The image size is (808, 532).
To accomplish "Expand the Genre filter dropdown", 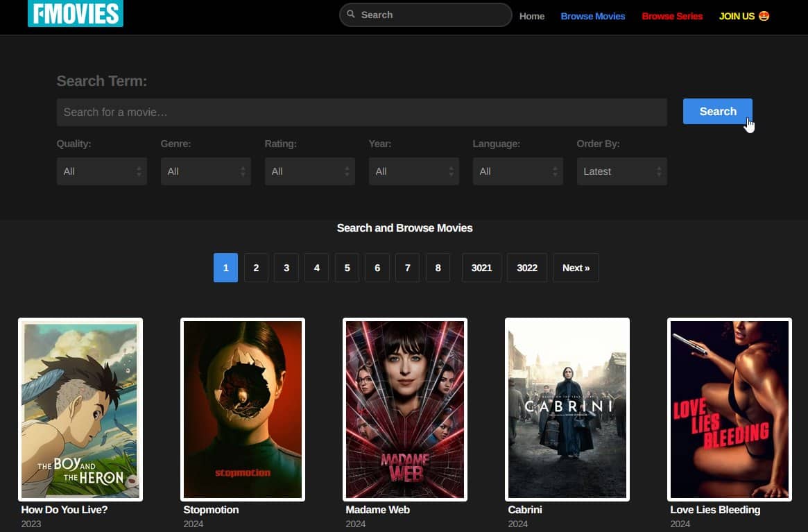I will 205,171.
